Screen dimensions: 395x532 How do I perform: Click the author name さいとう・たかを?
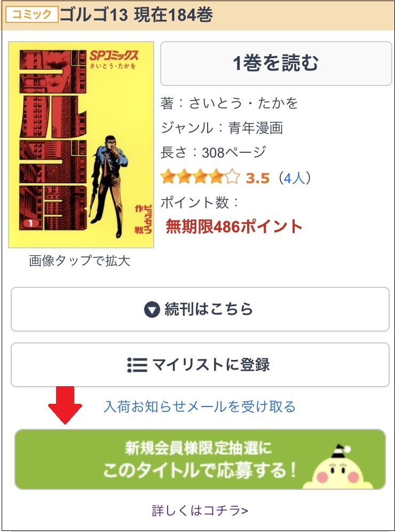243,103
